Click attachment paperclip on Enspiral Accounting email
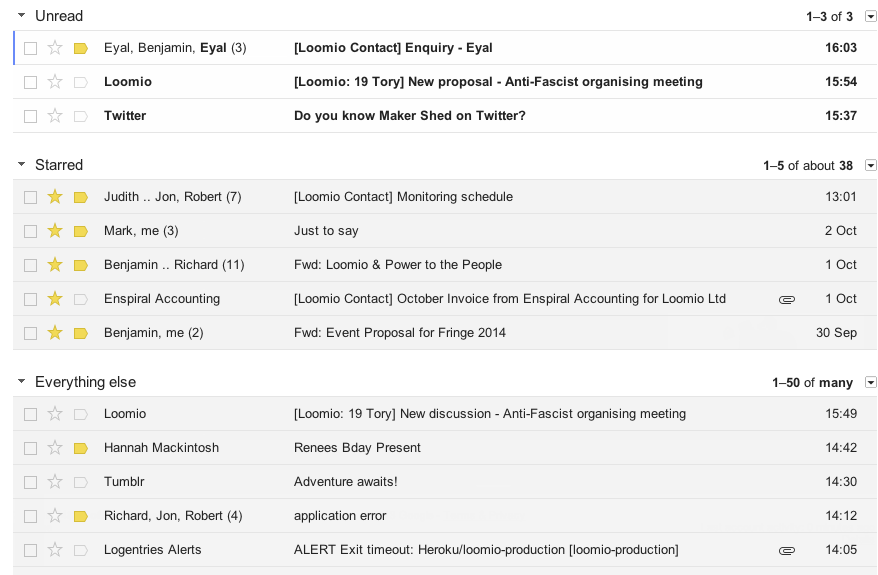 pos(787,299)
